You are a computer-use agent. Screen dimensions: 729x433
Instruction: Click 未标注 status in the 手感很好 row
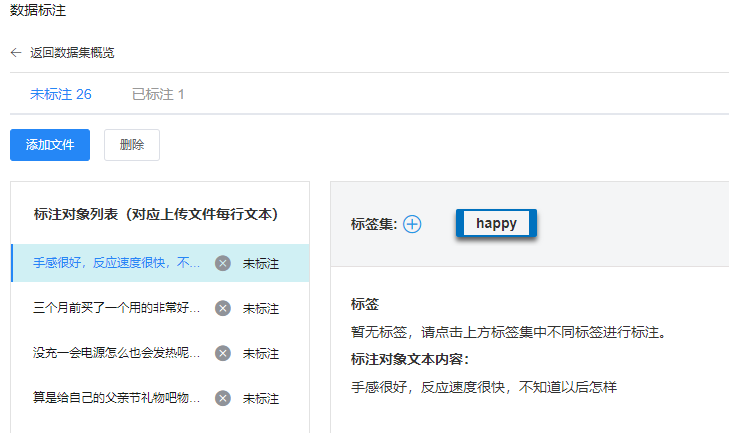pyautogui.click(x=260, y=263)
